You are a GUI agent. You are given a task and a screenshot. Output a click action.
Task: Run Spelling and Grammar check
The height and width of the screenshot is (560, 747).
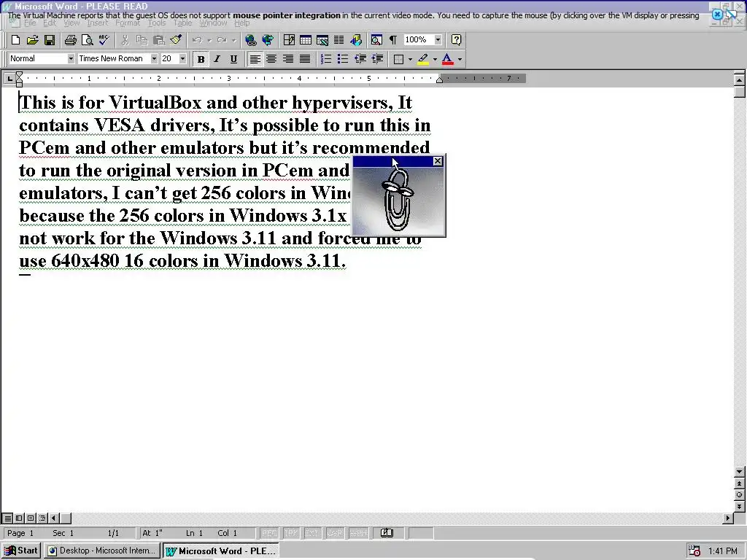[x=104, y=40]
